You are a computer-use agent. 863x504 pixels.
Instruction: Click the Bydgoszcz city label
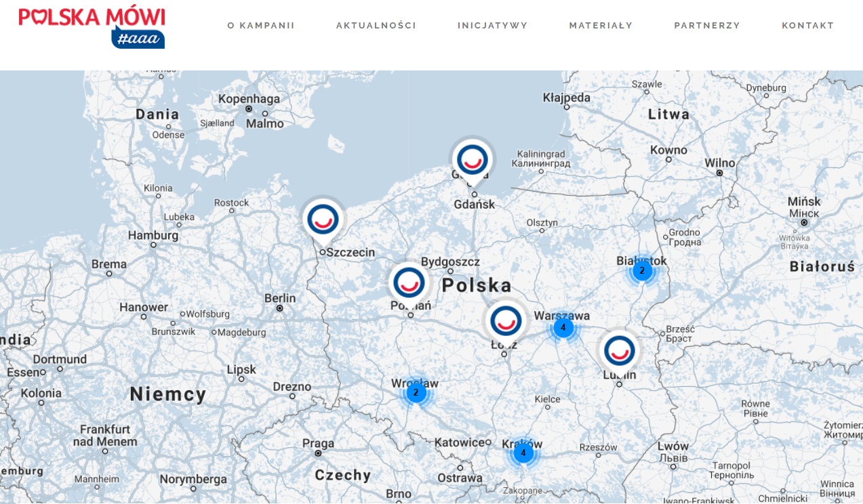tap(450, 261)
